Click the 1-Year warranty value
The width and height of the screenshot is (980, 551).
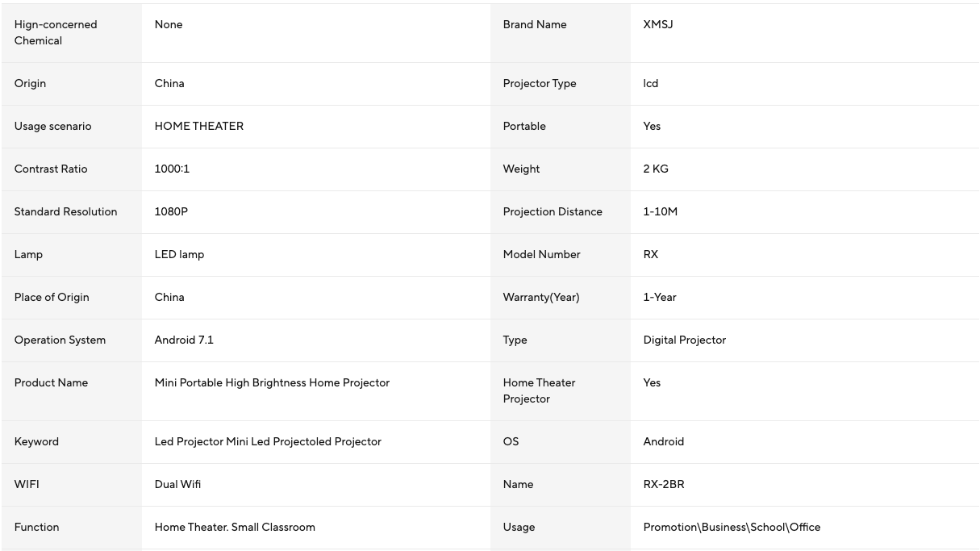pyautogui.click(x=660, y=297)
